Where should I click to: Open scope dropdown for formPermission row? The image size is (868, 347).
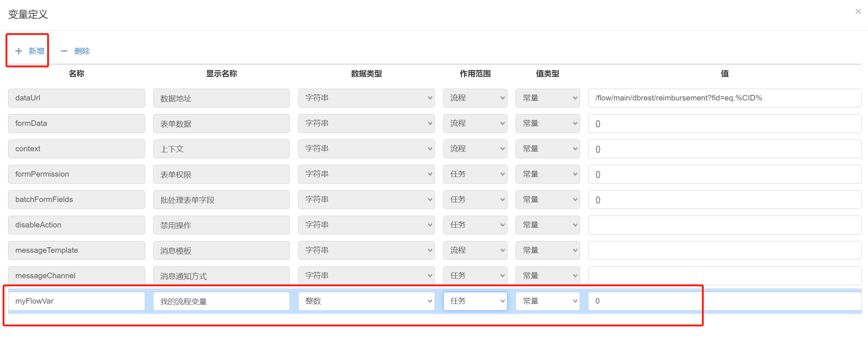[475, 174]
